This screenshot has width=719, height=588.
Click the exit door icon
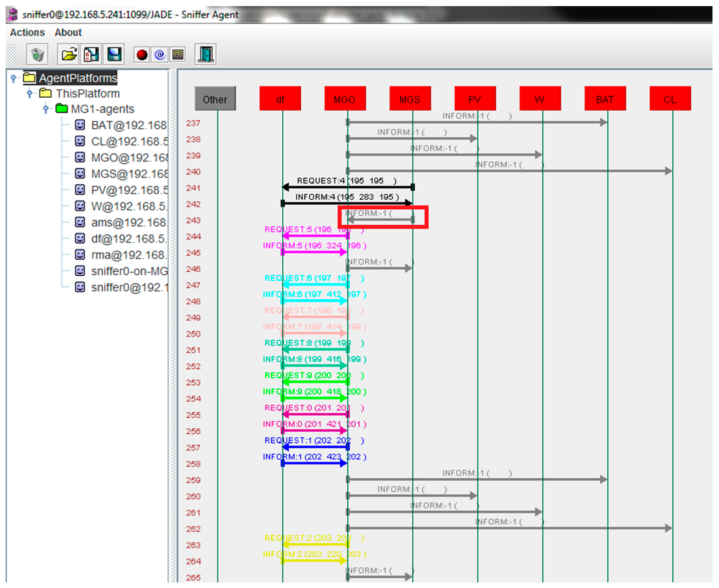pyautogui.click(x=206, y=54)
